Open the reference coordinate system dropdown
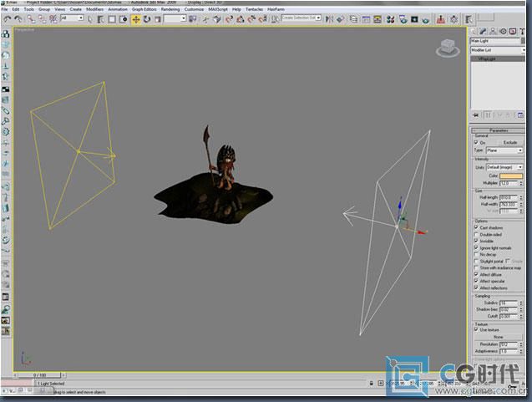Viewport: 532px width, 402px height. [x=175, y=18]
